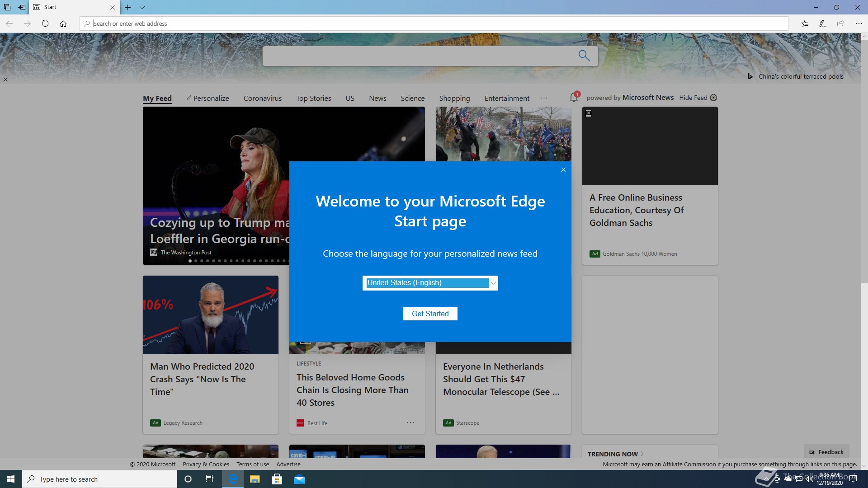Open the notifications bell icon

coord(574,97)
